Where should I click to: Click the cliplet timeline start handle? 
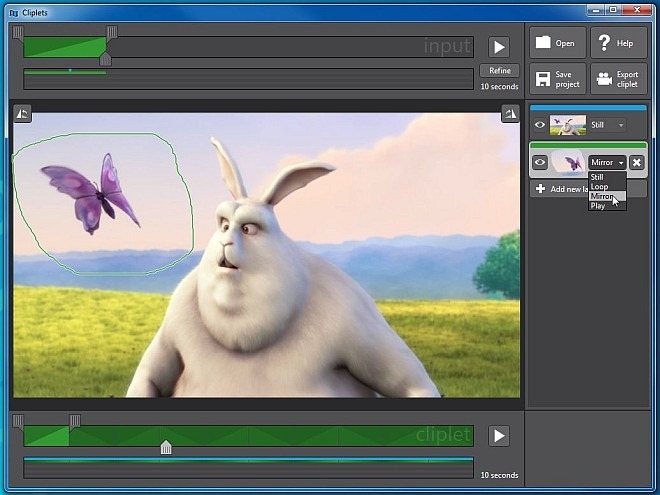(x=18, y=421)
